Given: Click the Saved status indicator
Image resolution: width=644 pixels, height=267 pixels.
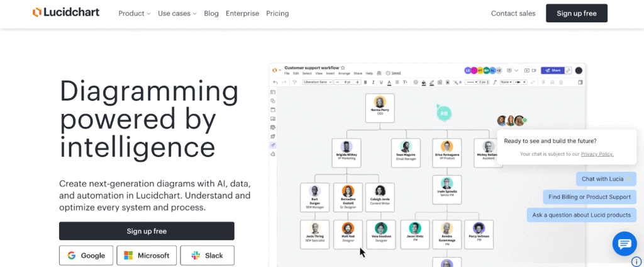Looking at the screenshot, I should point(394,73).
